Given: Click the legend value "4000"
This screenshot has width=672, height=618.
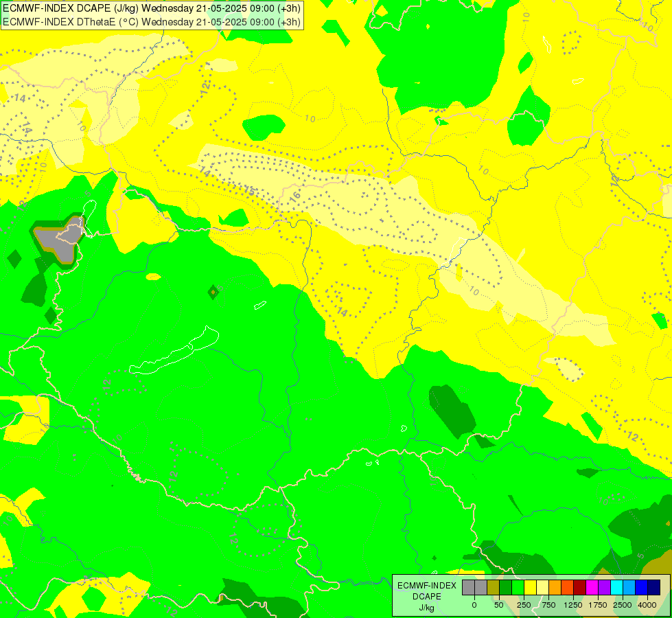Looking at the screenshot, I should coord(647,605).
